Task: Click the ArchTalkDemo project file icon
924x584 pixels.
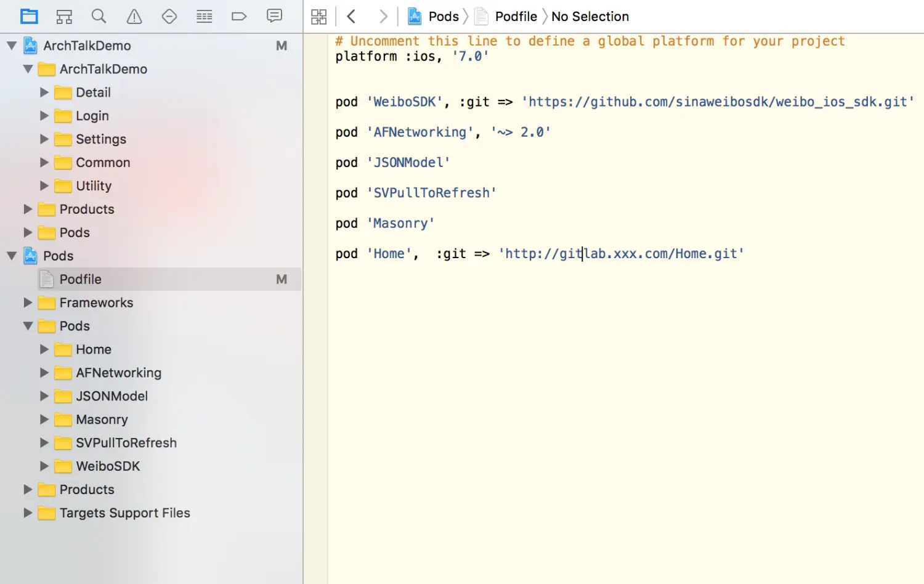Action: (x=30, y=46)
